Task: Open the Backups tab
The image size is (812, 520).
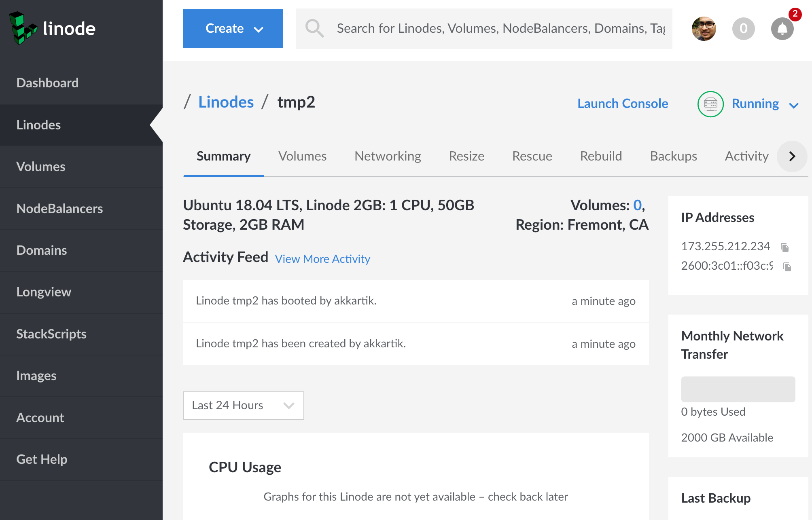Action: [673, 156]
